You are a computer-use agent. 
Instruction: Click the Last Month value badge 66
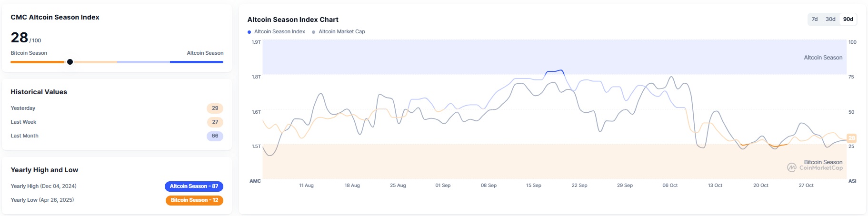point(215,136)
